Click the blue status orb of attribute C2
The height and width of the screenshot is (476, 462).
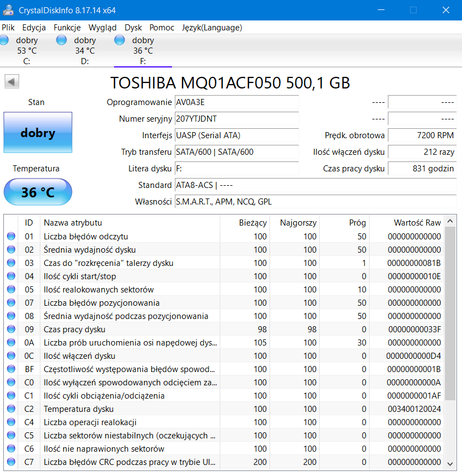pos(11,409)
